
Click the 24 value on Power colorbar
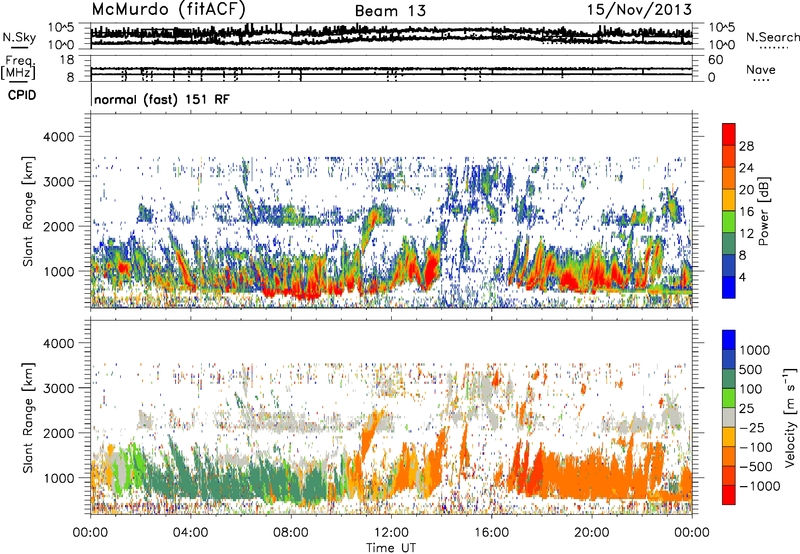point(746,168)
